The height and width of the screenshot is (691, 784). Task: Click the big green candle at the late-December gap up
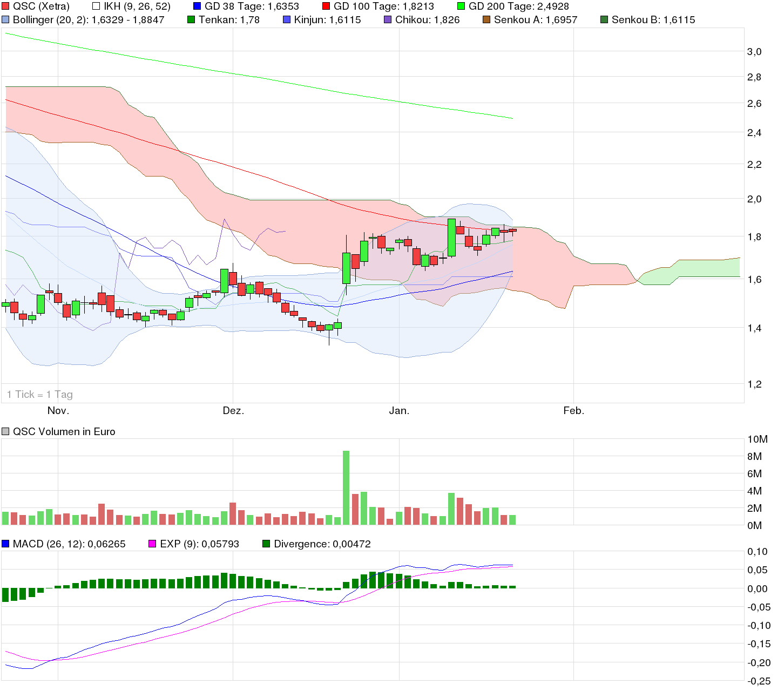(346, 268)
